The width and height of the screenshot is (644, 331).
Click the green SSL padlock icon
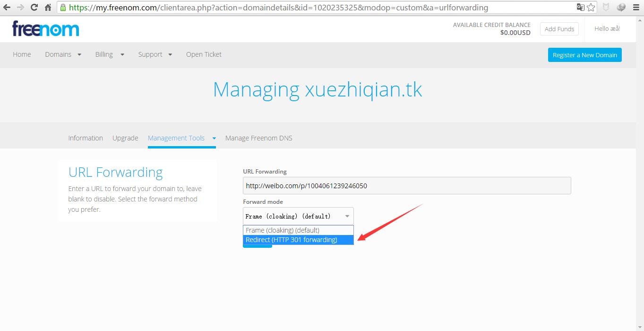63,8
